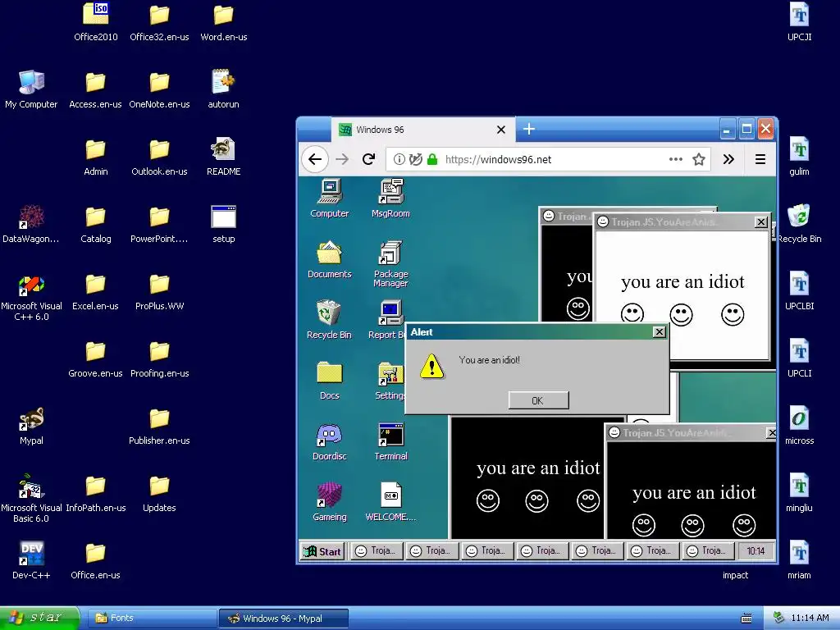Launch the Dev-C++ shortcut

pyautogui.click(x=31, y=554)
